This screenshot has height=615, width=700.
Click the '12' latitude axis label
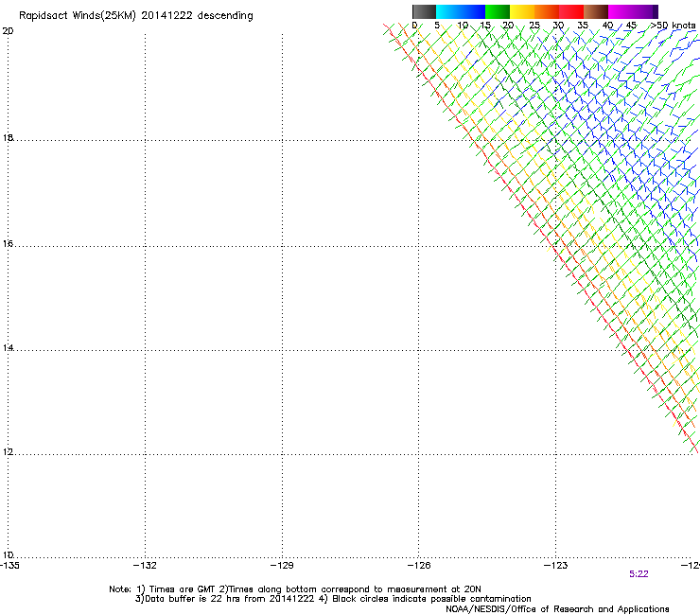pos(8,451)
